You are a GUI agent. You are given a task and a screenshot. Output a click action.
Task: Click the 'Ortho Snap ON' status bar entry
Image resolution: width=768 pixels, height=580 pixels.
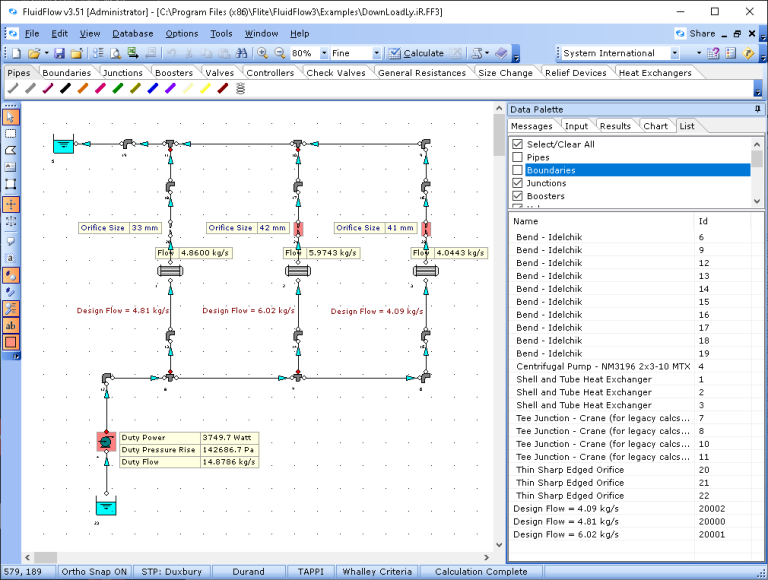[x=94, y=572]
